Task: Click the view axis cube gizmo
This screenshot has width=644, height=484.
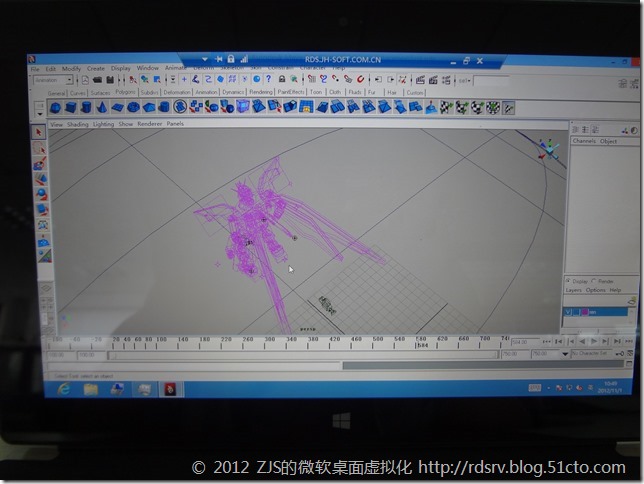Action: click(549, 150)
